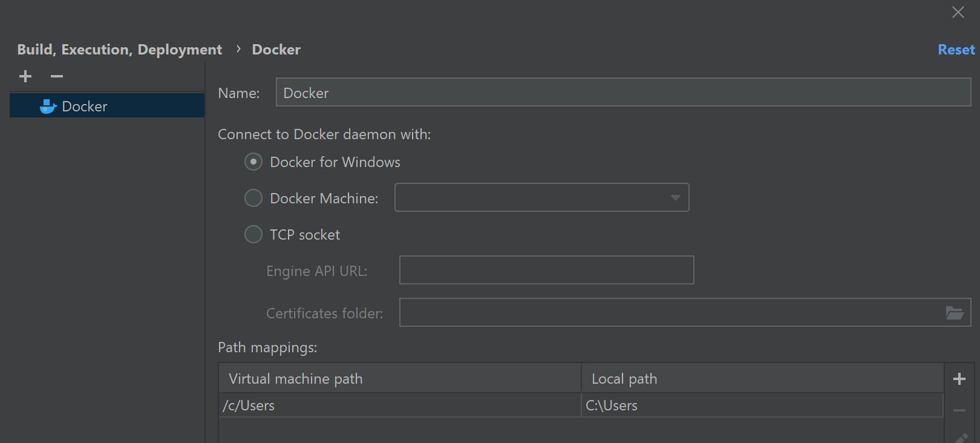Focus the Name input field
The image size is (980, 443).
click(624, 92)
